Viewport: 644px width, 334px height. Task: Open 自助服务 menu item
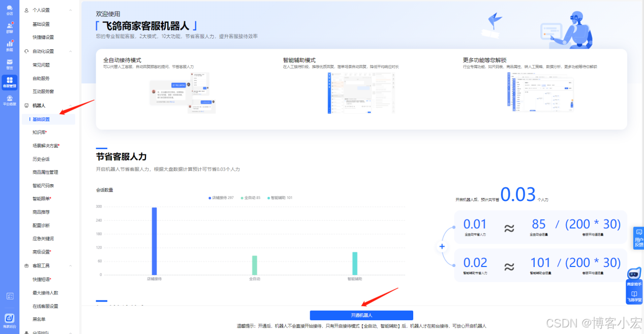click(41, 78)
